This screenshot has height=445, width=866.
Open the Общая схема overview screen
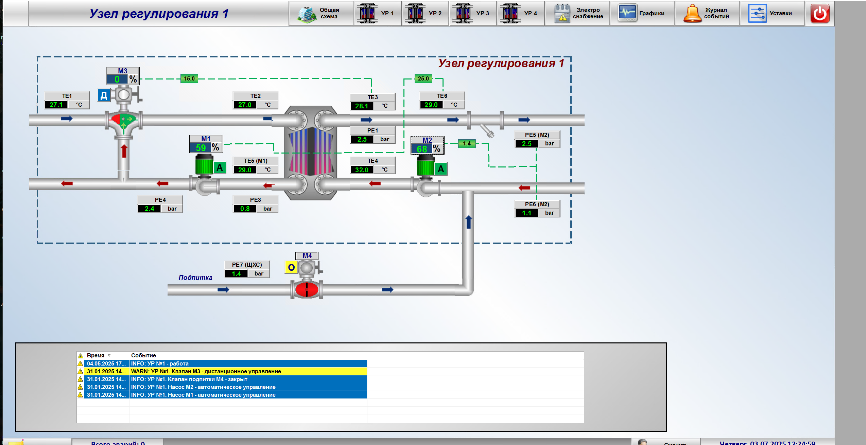(317, 13)
